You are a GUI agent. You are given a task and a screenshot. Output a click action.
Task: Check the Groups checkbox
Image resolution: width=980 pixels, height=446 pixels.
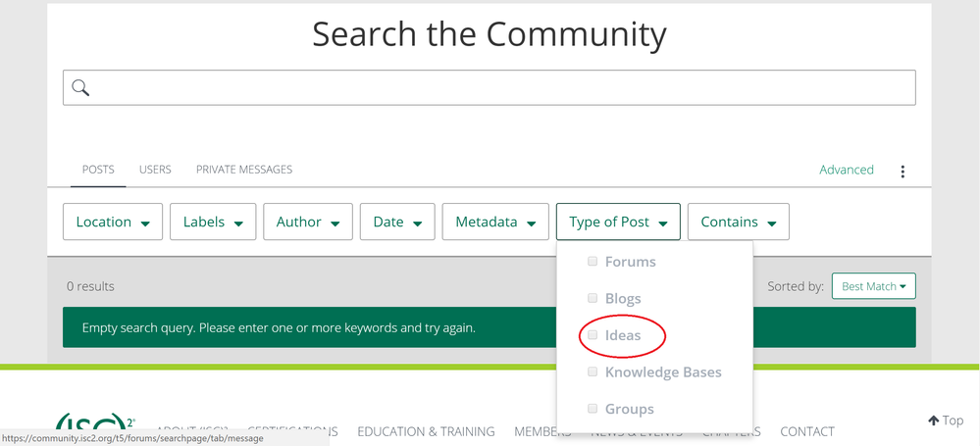click(x=593, y=409)
